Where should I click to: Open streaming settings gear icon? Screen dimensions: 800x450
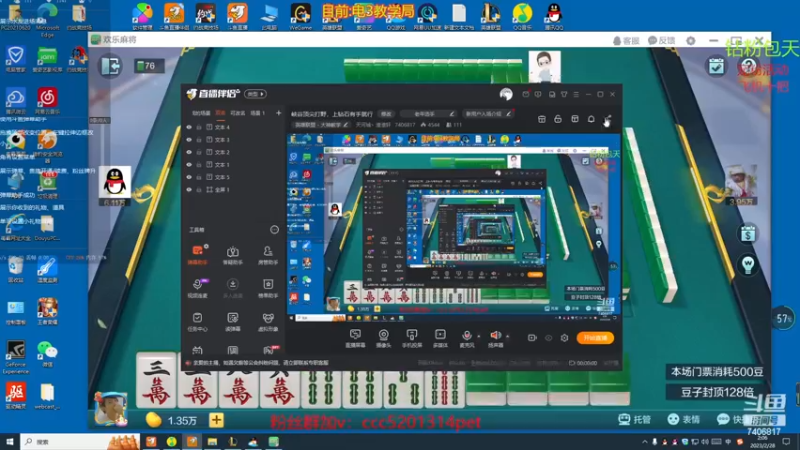(564, 338)
